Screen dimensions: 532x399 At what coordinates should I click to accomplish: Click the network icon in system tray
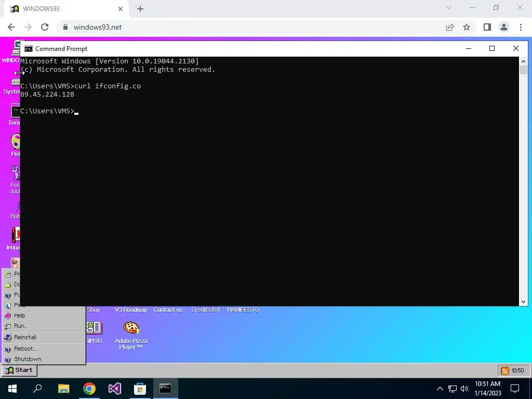453,389
